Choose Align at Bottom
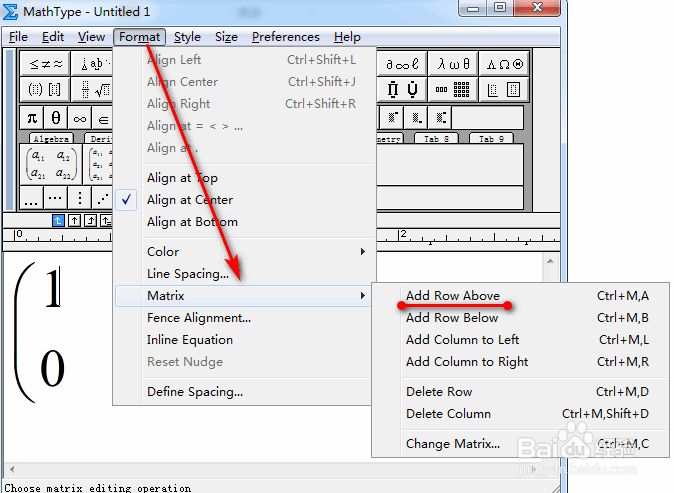 pos(245,222)
